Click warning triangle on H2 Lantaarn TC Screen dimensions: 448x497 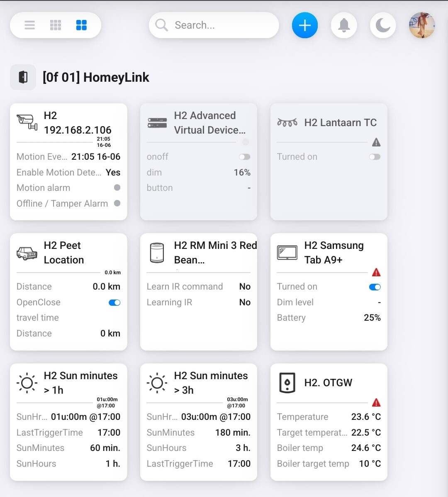click(376, 142)
